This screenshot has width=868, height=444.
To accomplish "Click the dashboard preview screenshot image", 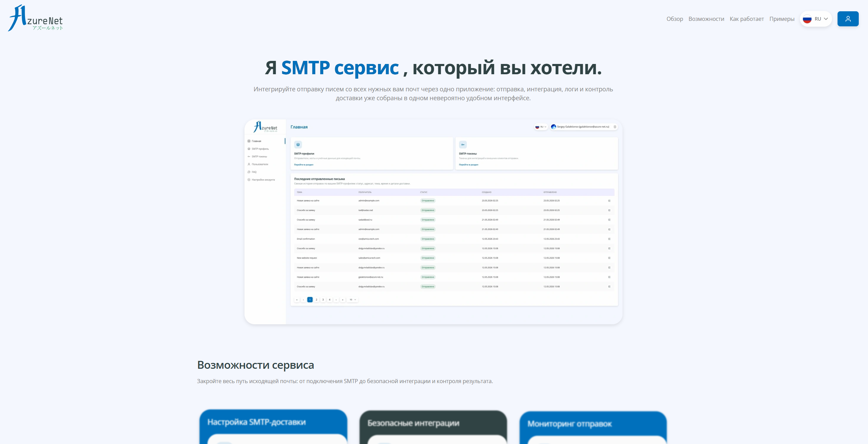I will (433, 222).
